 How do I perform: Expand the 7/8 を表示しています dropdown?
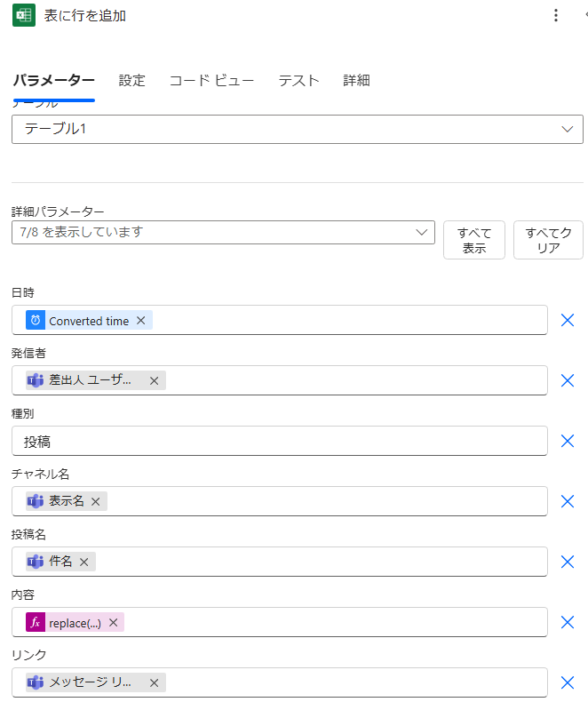[421, 233]
